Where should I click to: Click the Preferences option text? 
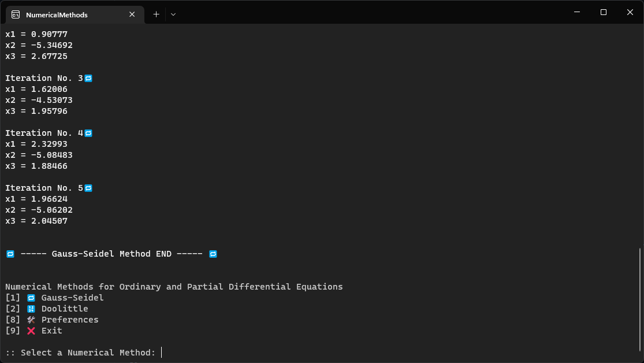tap(69, 319)
